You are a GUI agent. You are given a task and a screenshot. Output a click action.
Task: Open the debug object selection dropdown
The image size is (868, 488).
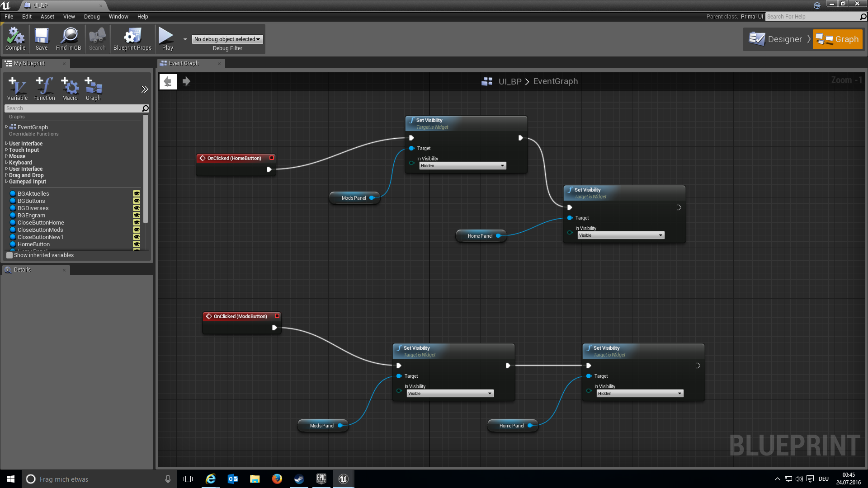click(x=227, y=39)
